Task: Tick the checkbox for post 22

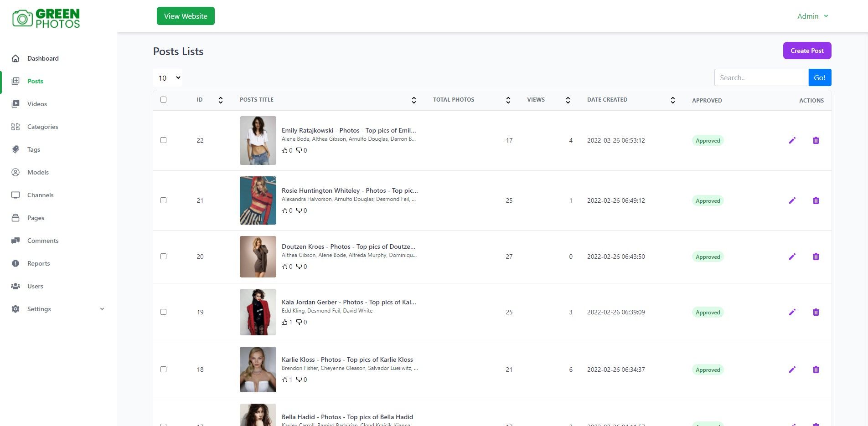Action: (x=164, y=140)
